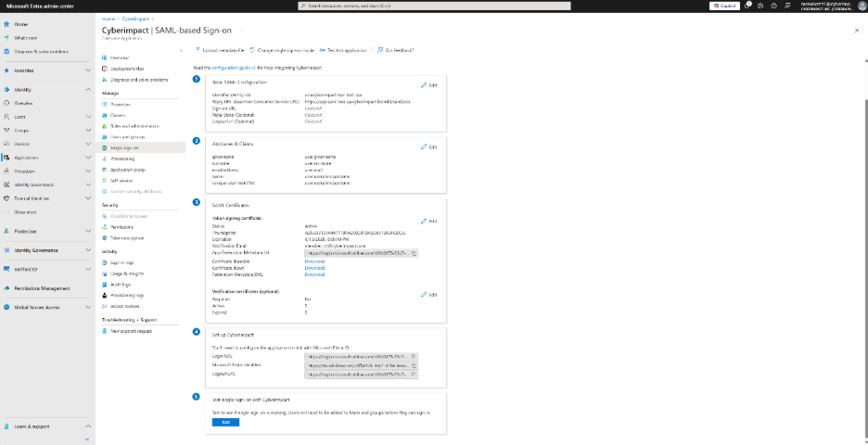The image size is (868, 445).
Task: Open the Application proxy menu item
Action: click(127, 170)
